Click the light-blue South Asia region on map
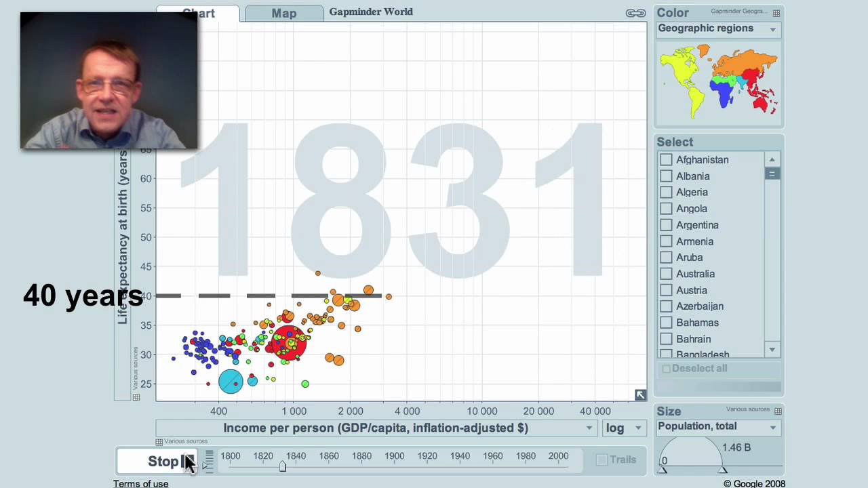This screenshot has height=488, width=868. pos(743,83)
